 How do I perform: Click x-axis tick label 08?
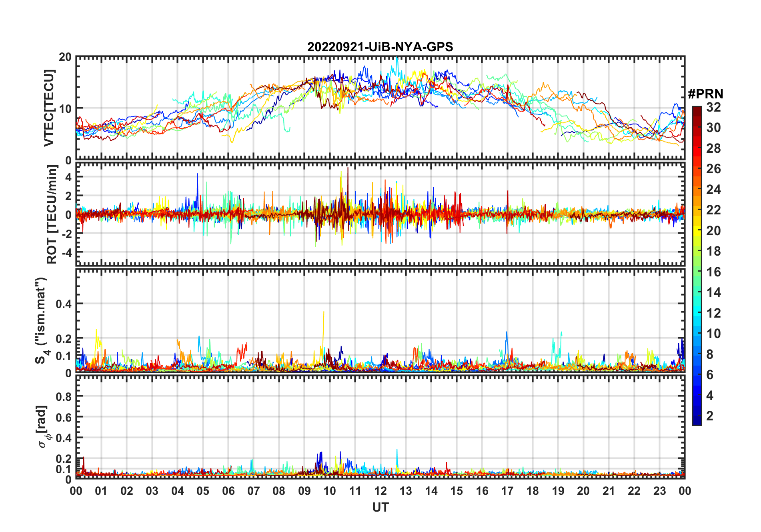pos(279,491)
